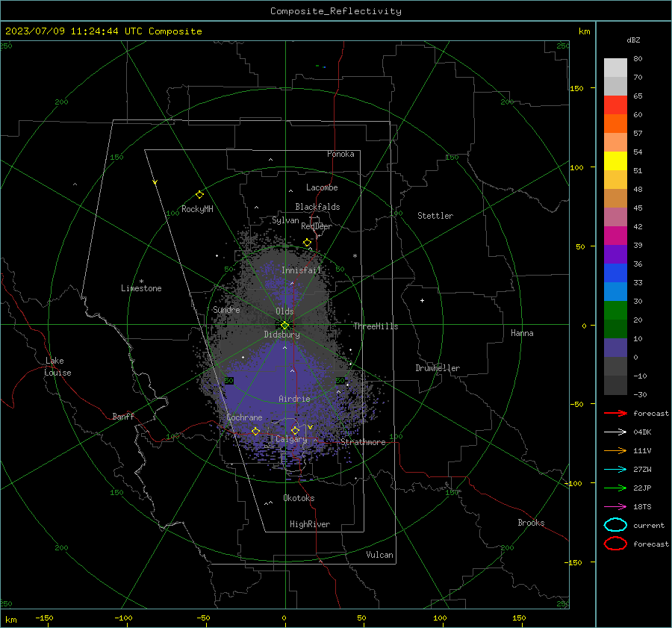The image size is (672, 628).
Task: Click the Cochrane label
Action: click(244, 417)
